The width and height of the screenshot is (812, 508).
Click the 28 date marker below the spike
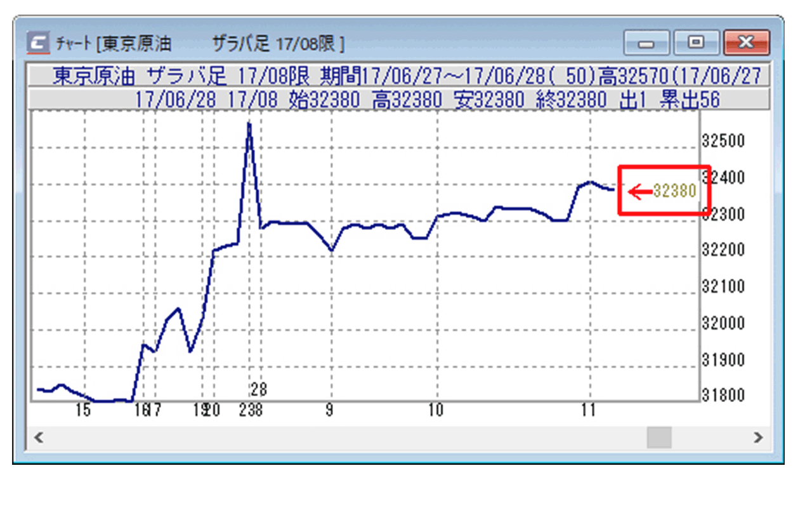pos(258,389)
